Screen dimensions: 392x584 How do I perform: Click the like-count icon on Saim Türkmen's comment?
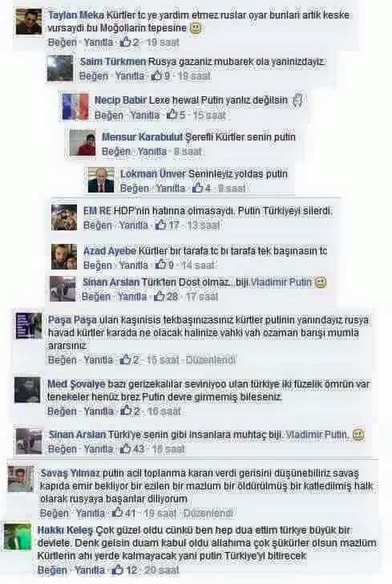157,75
